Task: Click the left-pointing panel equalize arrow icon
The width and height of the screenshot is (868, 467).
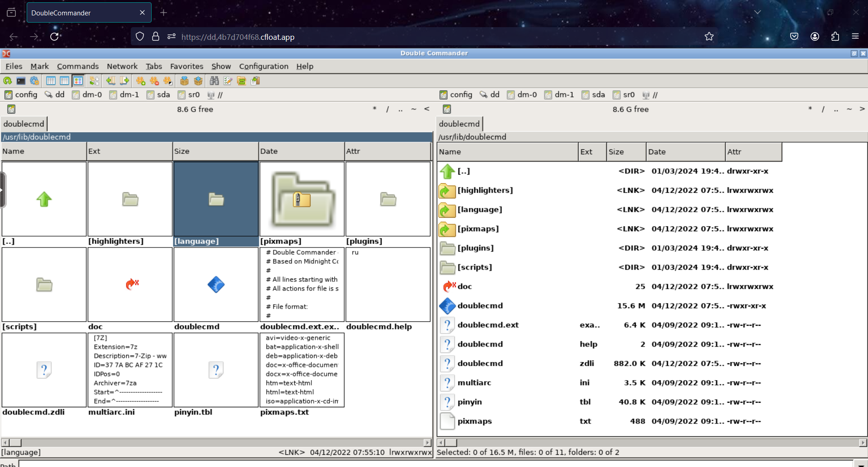Action: tap(110, 81)
